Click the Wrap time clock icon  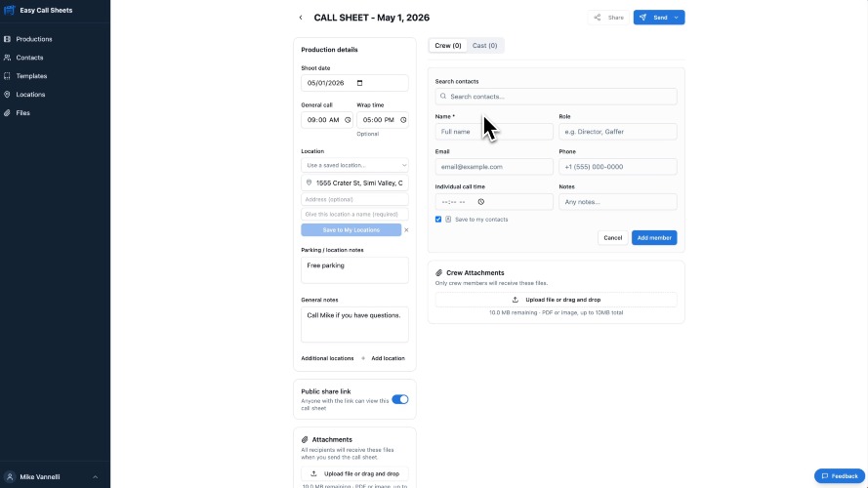tap(403, 120)
